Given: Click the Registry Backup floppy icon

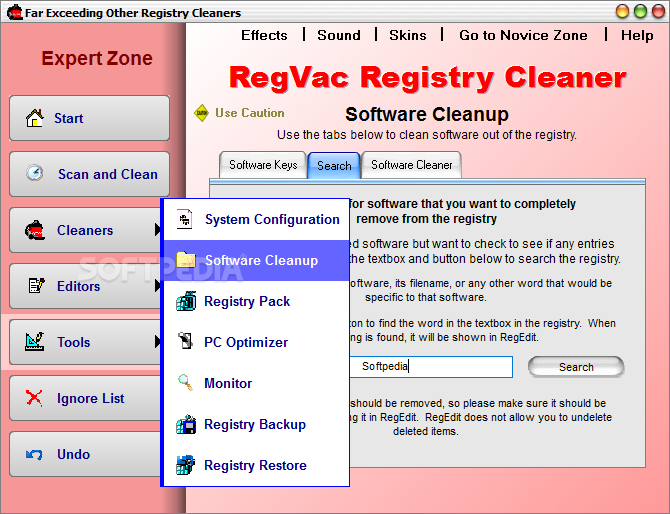Looking at the screenshot, I should [186, 424].
